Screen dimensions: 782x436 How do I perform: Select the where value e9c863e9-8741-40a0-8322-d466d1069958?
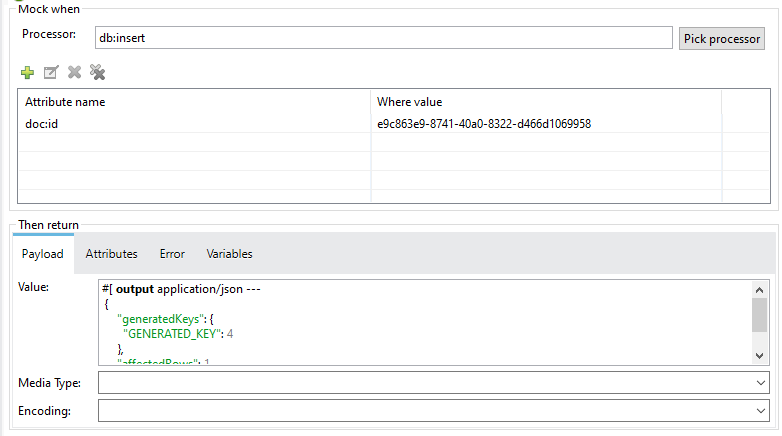click(x=484, y=124)
